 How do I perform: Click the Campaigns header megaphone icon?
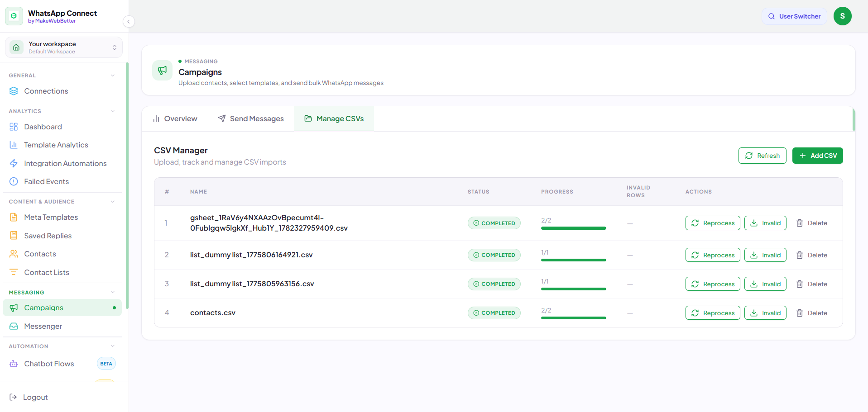162,70
